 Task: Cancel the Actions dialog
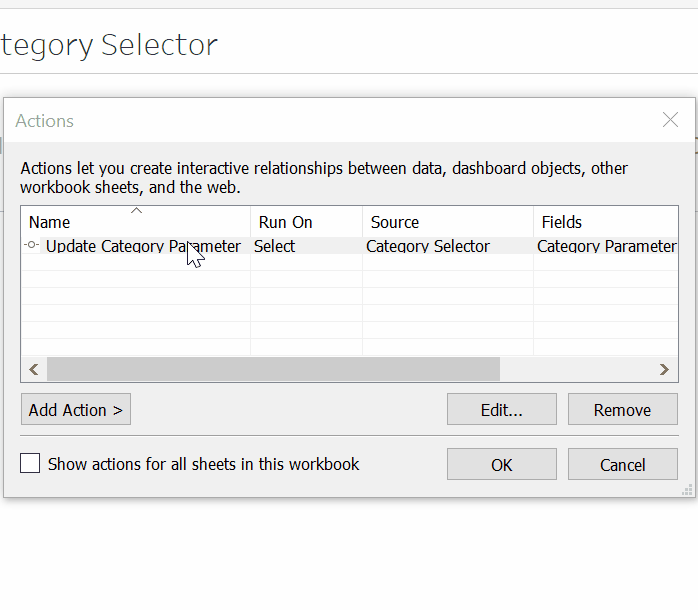622,464
